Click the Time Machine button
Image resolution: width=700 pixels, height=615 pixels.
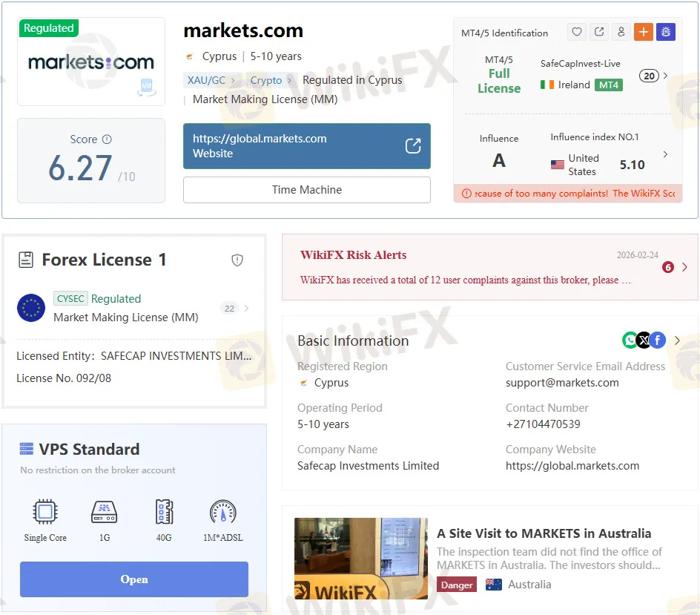click(x=306, y=190)
